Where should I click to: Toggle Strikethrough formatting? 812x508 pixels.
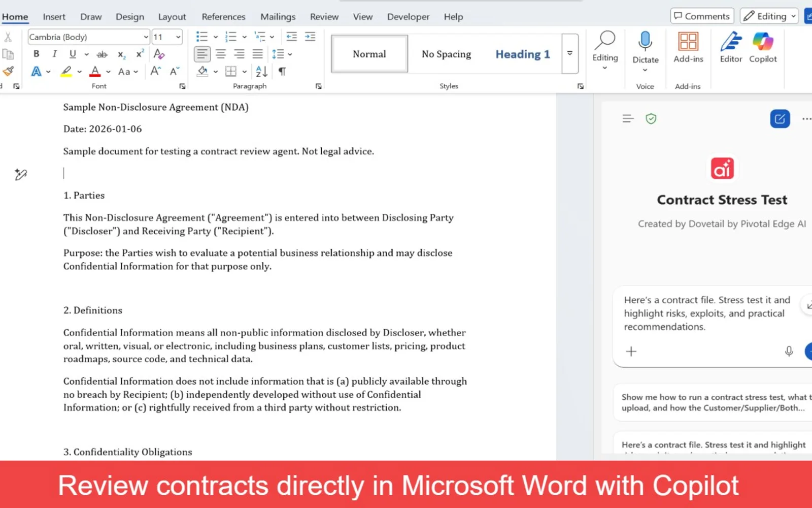pyautogui.click(x=102, y=54)
